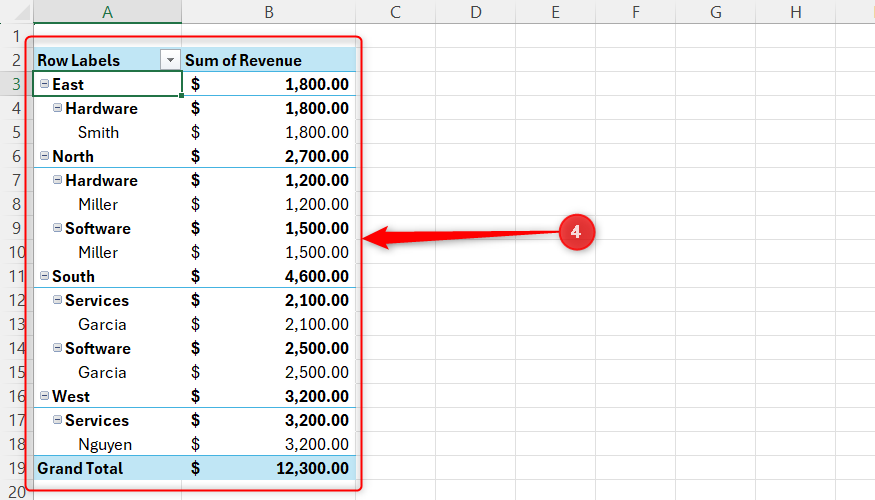
Task: Select column F header
Action: tap(636, 12)
